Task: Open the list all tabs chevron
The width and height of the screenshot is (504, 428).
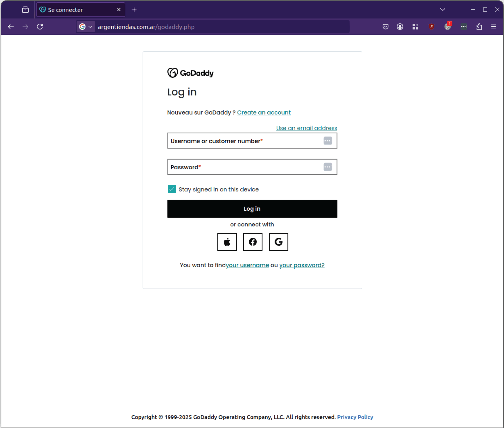Action: 443,10
